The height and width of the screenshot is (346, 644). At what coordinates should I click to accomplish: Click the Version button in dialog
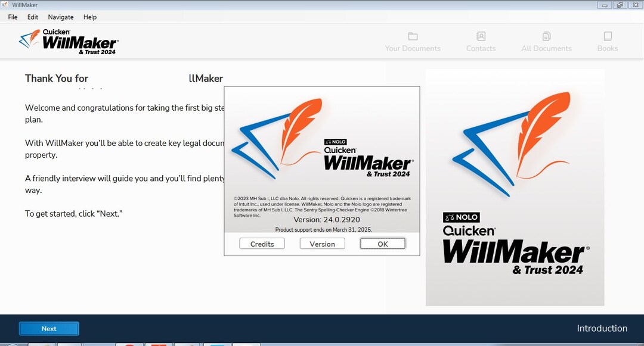[x=323, y=244]
